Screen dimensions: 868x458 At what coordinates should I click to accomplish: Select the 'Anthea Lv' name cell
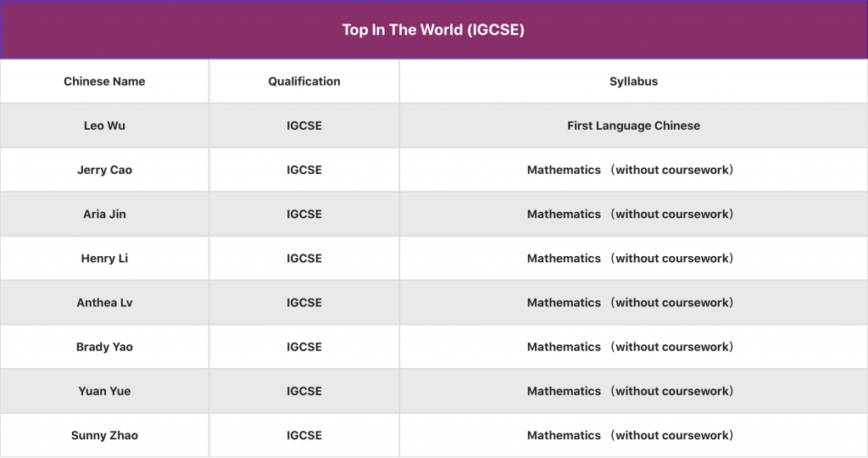(x=104, y=302)
